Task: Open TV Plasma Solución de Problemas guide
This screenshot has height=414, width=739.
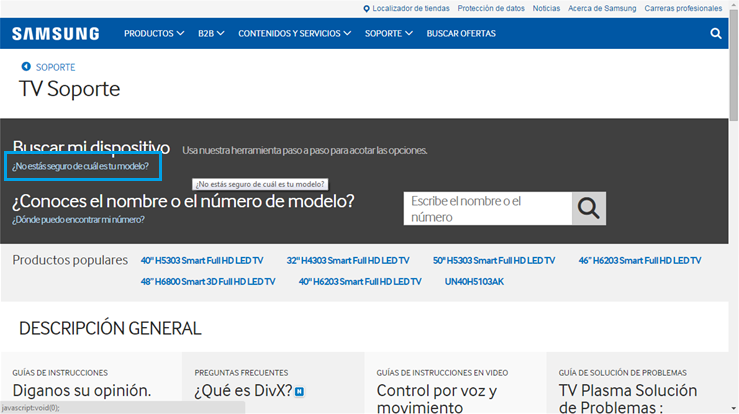Action: coord(628,398)
